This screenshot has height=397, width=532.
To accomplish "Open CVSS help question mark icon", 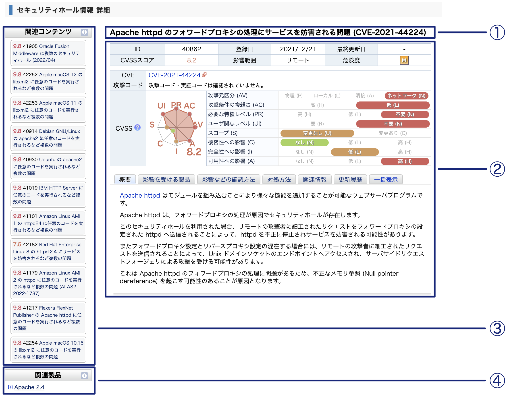I will 137,127.
